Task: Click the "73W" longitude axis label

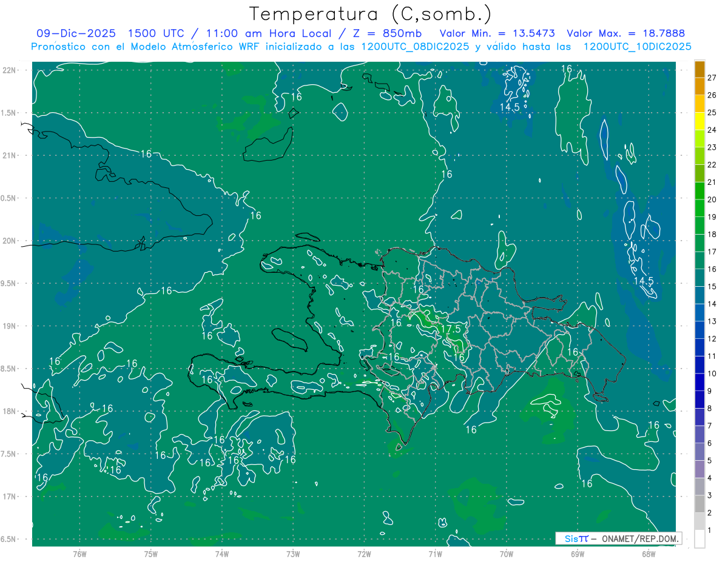Action: [293, 554]
